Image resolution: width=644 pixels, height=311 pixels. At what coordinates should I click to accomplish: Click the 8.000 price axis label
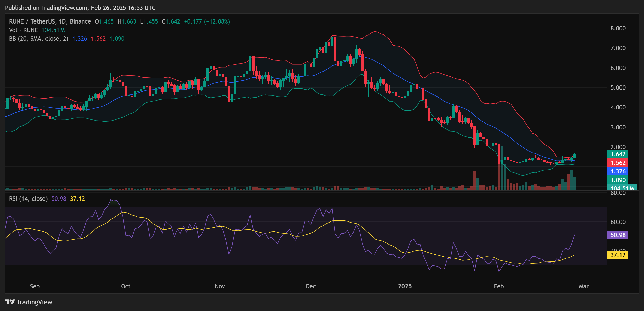[x=618, y=28]
